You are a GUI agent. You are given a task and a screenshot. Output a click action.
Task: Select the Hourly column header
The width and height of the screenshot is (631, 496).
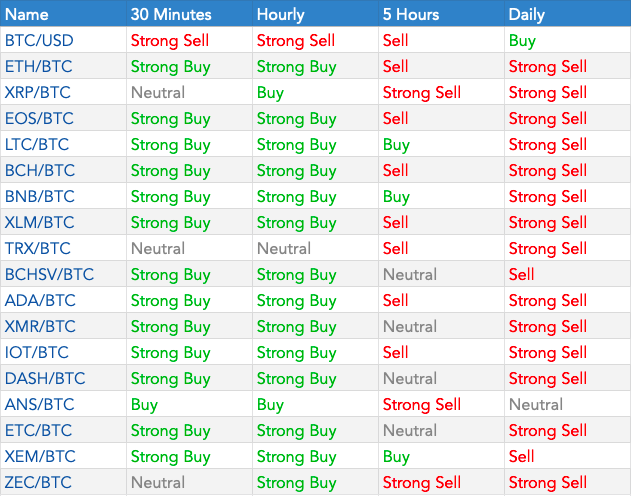pyautogui.click(x=281, y=14)
